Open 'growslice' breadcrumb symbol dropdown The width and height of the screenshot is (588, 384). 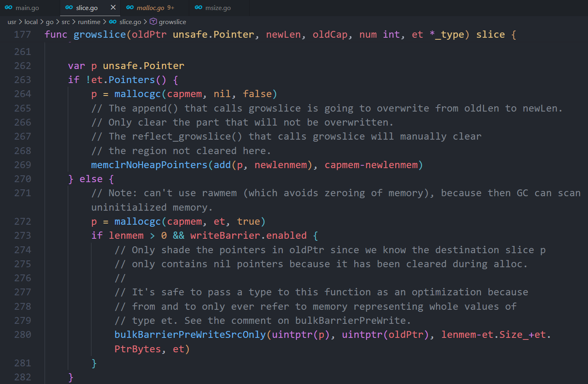click(172, 22)
